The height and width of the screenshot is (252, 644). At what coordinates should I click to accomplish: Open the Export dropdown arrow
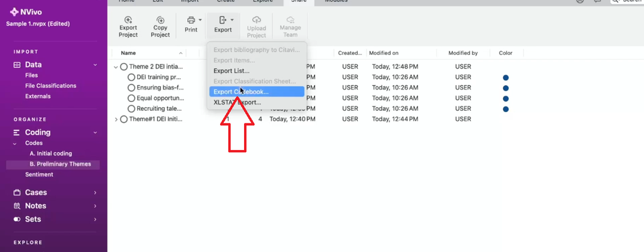tap(232, 20)
